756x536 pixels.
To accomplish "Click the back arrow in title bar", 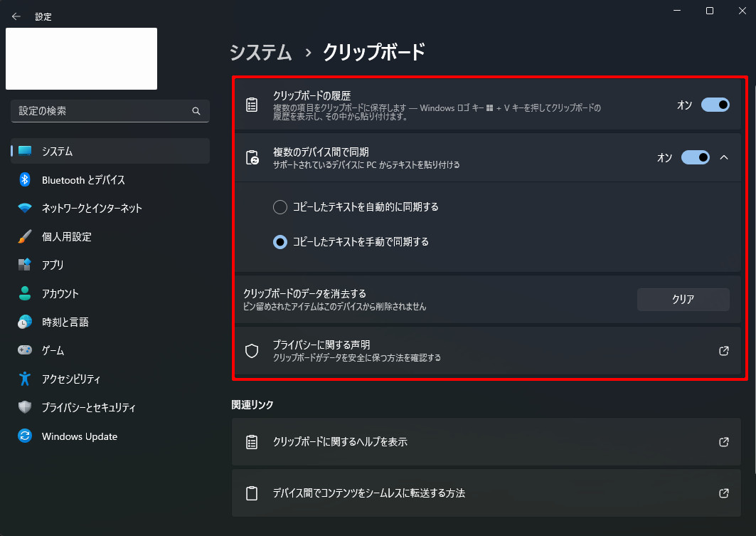I will pyautogui.click(x=16, y=16).
